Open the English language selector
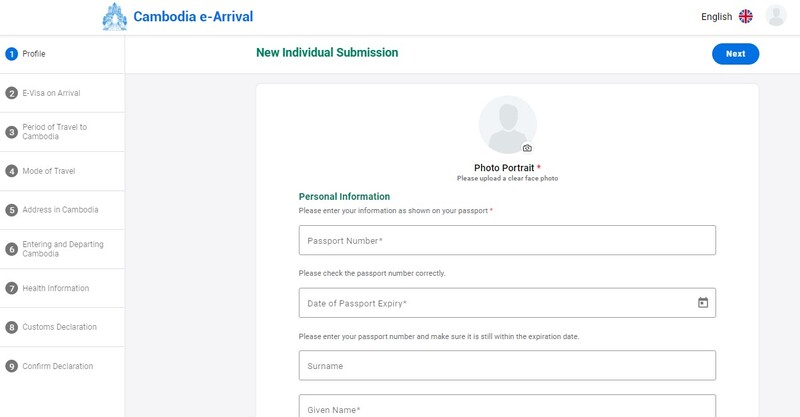Screen dimensions: 800x417 [x=716, y=17]
